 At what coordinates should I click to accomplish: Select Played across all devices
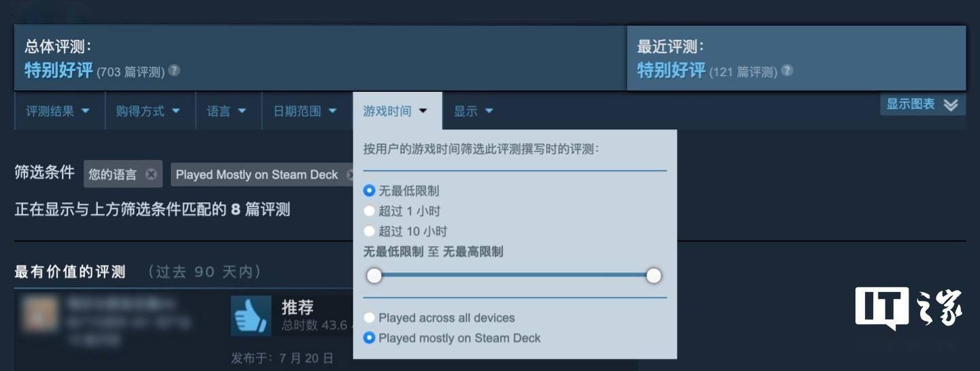click(370, 317)
